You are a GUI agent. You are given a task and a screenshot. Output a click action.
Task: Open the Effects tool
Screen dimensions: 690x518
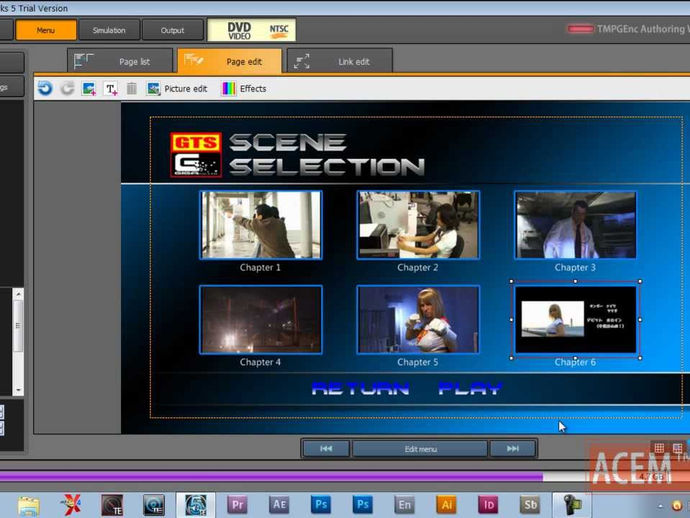[x=244, y=88]
